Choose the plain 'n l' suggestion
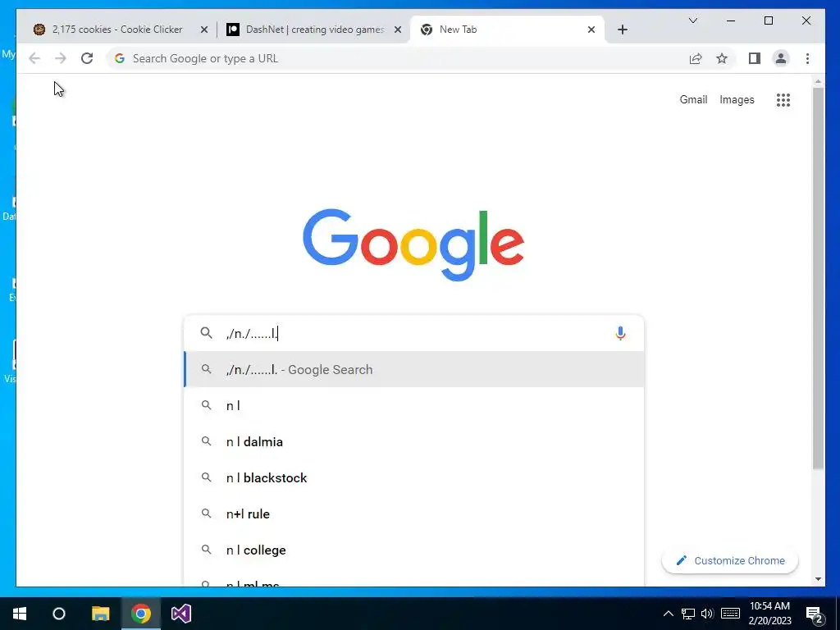Image resolution: width=840 pixels, height=630 pixels. pyautogui.click(x=413, y=405)
